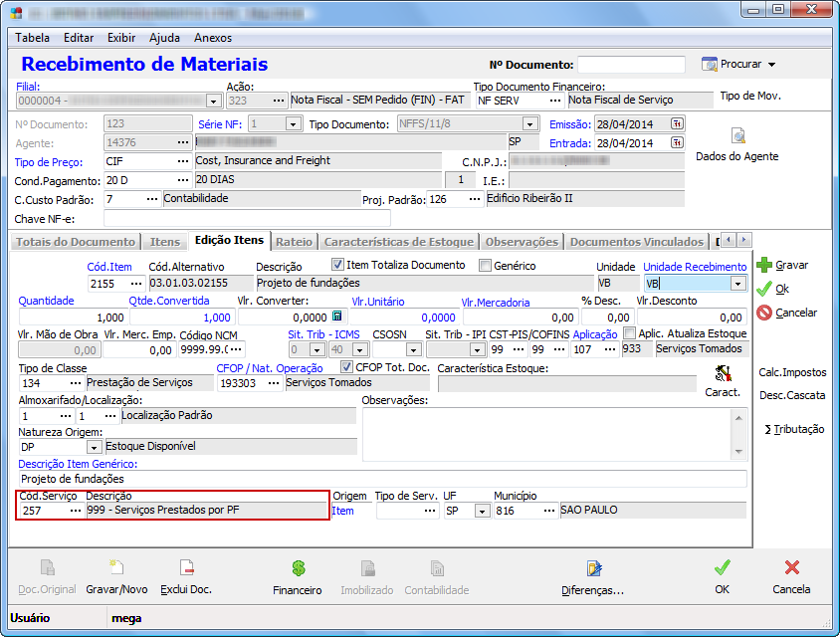Click the Tributação button

793,429
